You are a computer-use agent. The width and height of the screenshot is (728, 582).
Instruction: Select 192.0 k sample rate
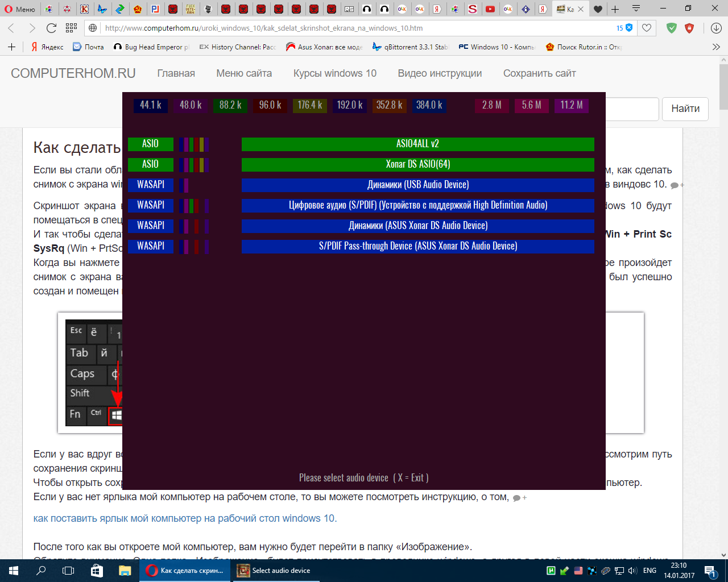[x=350, y=105]
